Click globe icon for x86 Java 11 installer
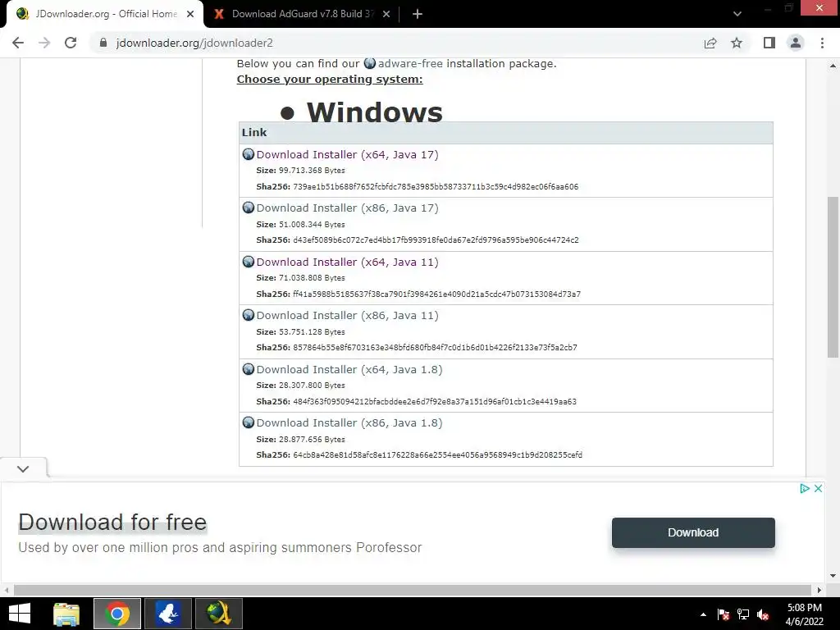This screenshot has width=840, height=630. coord(248,315)
